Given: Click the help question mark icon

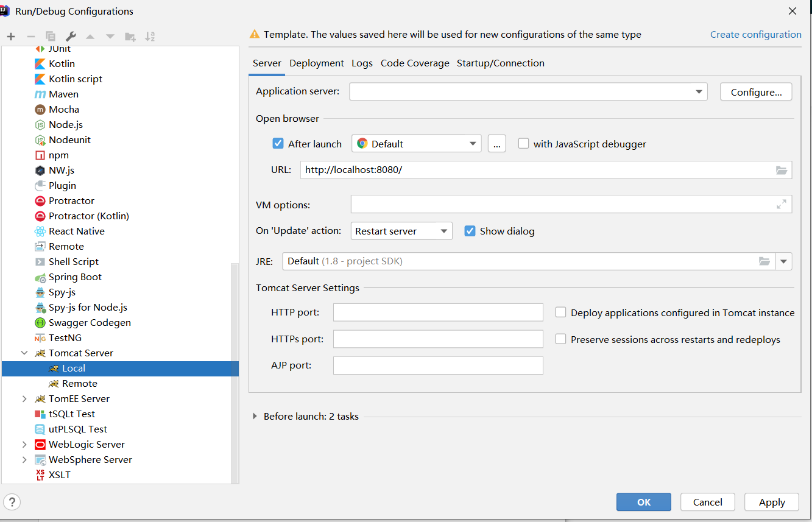Looking at the screenshot, I should pyautogui.click(x=12, y=502).
